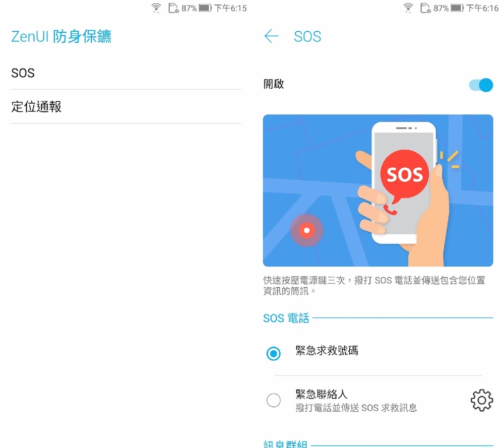Tap the 緊急聯絡人 label text

[x=322, y=394]
